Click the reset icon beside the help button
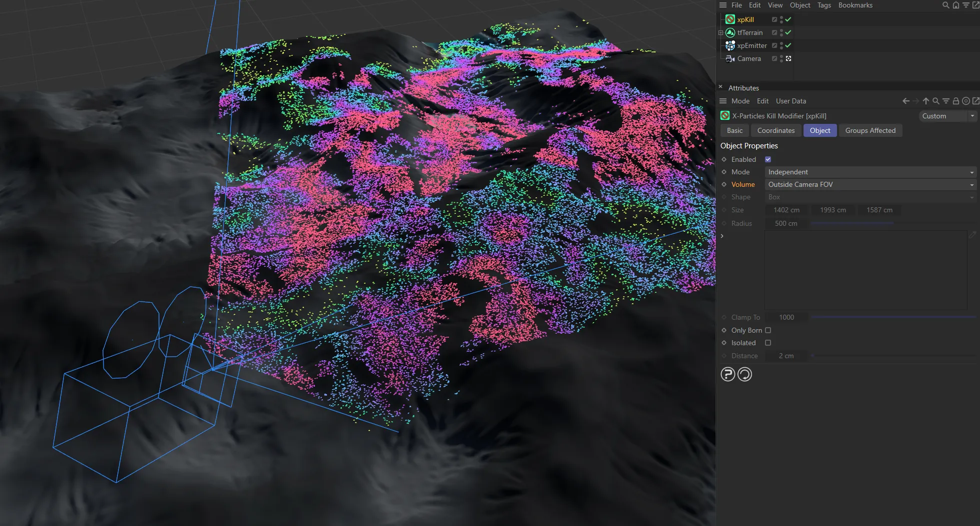Viewport: 980px width, 526px height. pyautogui.click(x=744, y=374)
